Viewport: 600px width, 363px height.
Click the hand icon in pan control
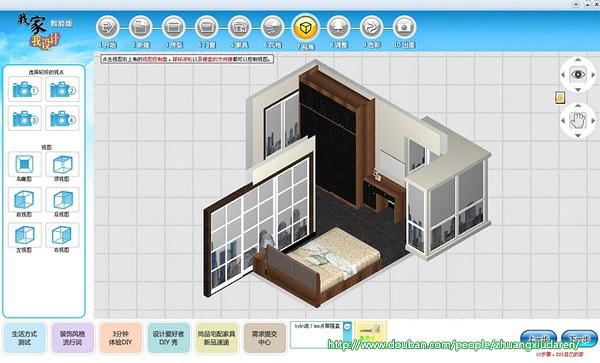pos(578,121)
